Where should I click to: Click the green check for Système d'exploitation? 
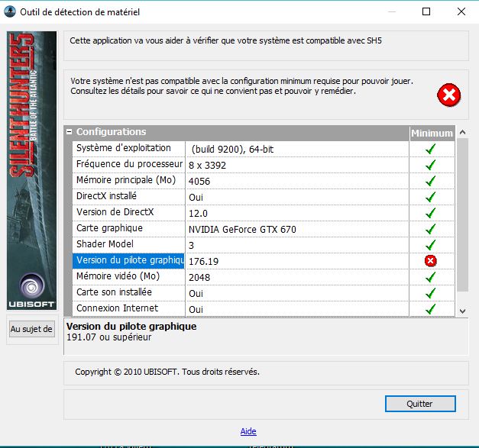pos(430,149)
